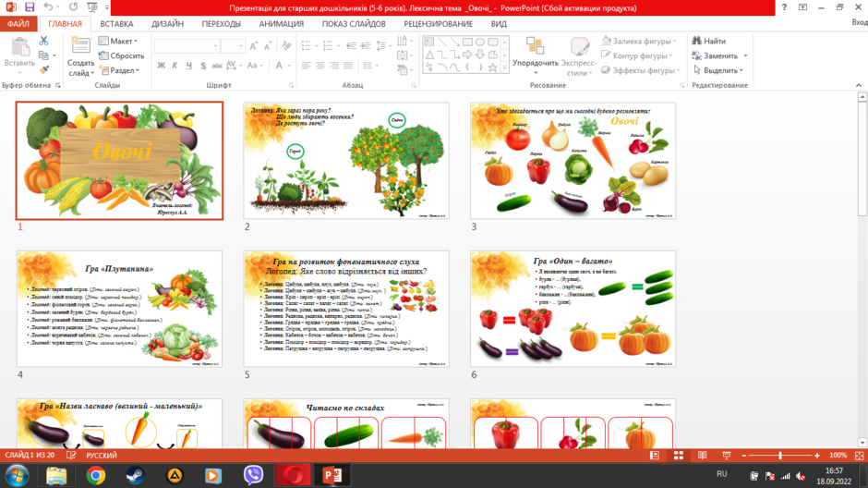Toggle Underline (Ч) formatting
This screenshot has height=488, width=868.
tap(189, 66)
